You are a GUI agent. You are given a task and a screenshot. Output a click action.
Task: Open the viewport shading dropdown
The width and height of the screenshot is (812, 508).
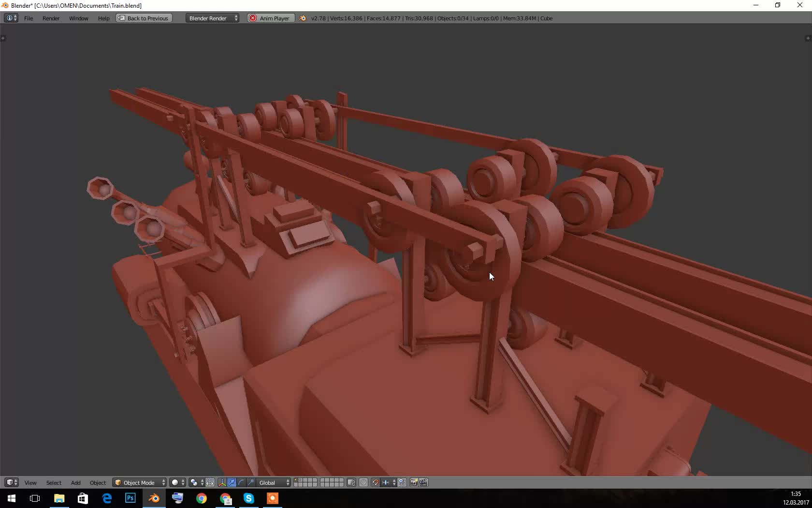(175, 482)
